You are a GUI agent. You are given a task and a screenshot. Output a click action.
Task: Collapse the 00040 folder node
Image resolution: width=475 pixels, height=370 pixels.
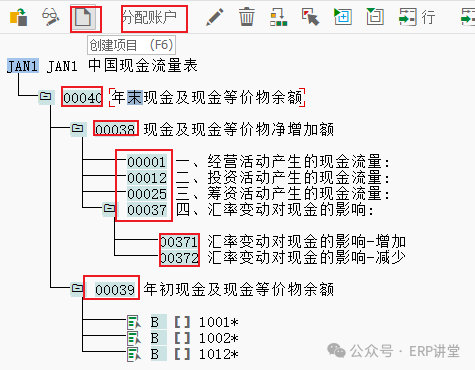pyautogui.click(x=45, y=97)
